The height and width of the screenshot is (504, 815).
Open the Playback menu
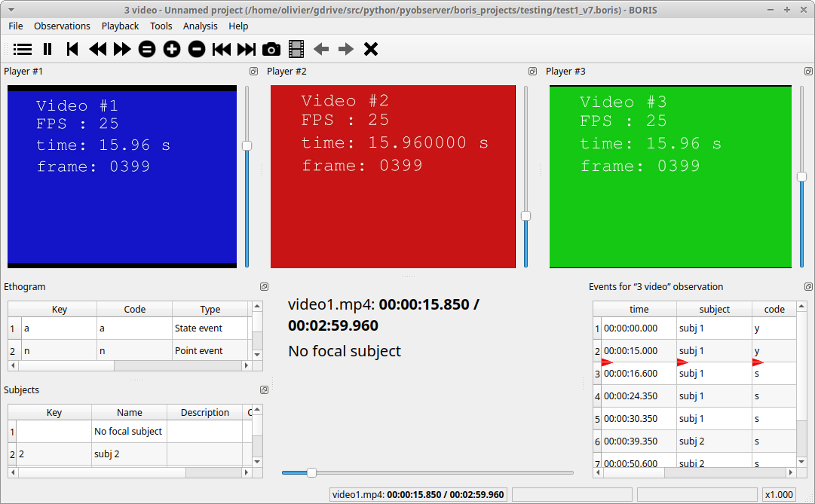click(x=120, y=26)
